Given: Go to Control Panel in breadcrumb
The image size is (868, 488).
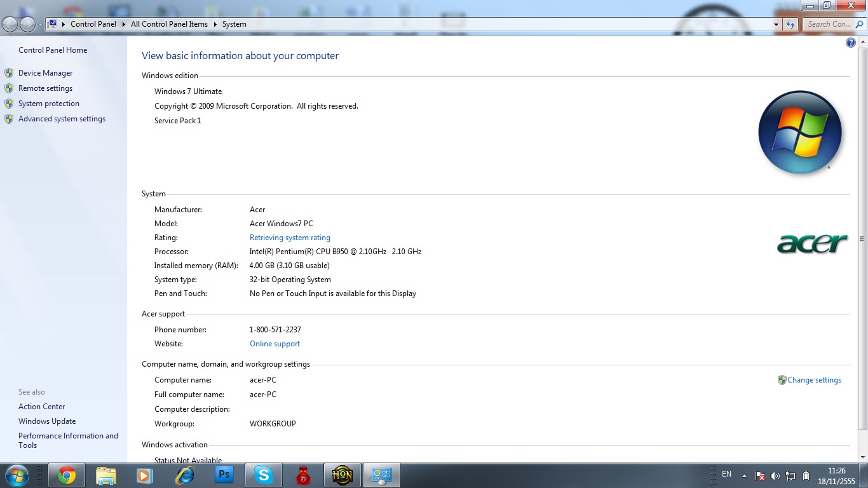Looking at the screenshot, I should tap(93, 24).
